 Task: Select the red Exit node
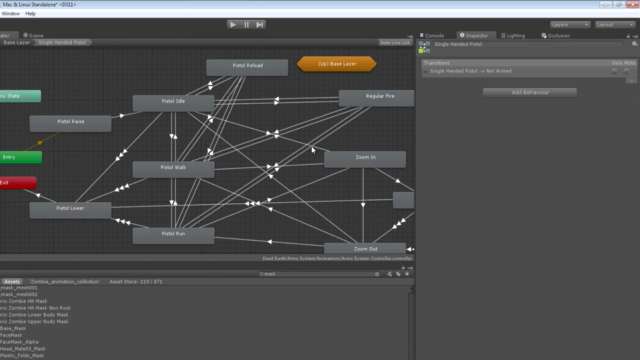click(18, 182)
